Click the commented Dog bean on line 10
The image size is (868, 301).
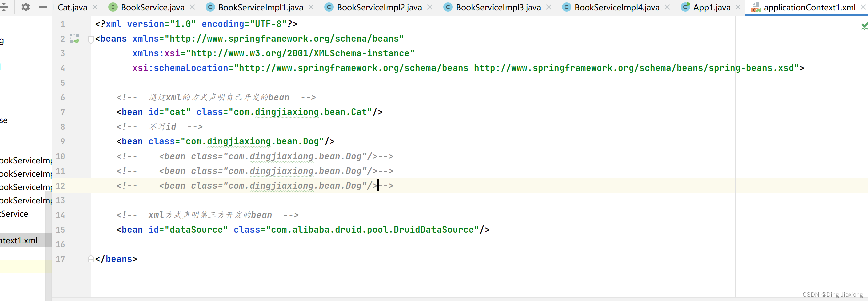point(255,156)
